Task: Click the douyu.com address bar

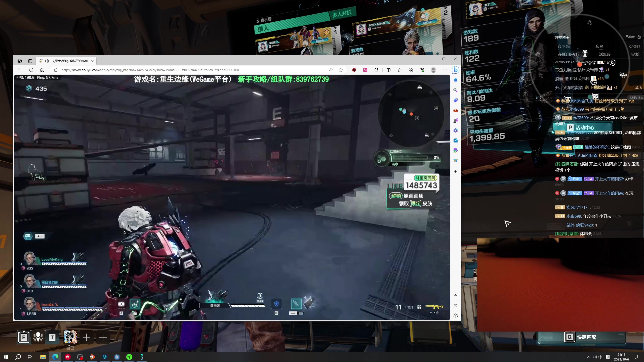Action: pyautogui.click(x=191, y=70)
